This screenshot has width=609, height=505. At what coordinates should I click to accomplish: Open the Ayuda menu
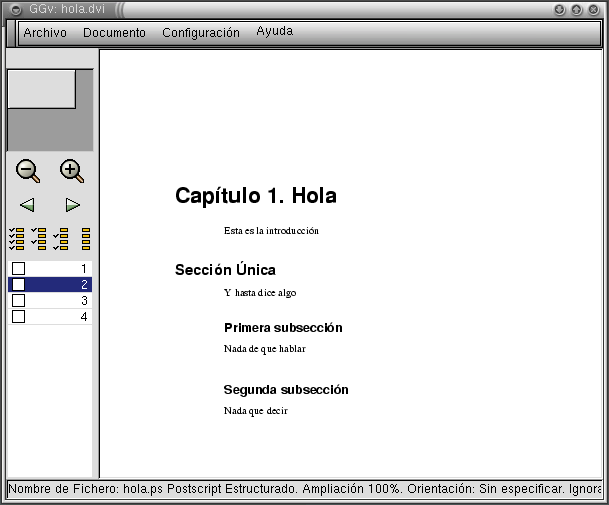point(274,32)
